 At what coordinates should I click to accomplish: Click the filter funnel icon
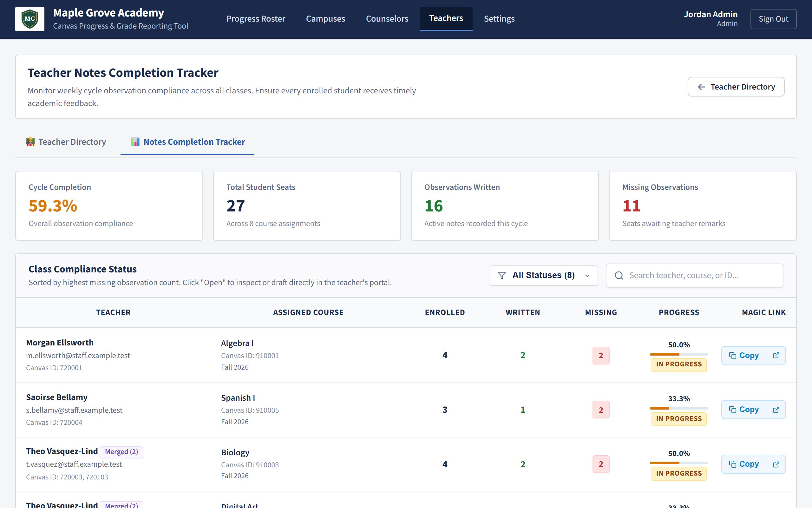(501, 276)
